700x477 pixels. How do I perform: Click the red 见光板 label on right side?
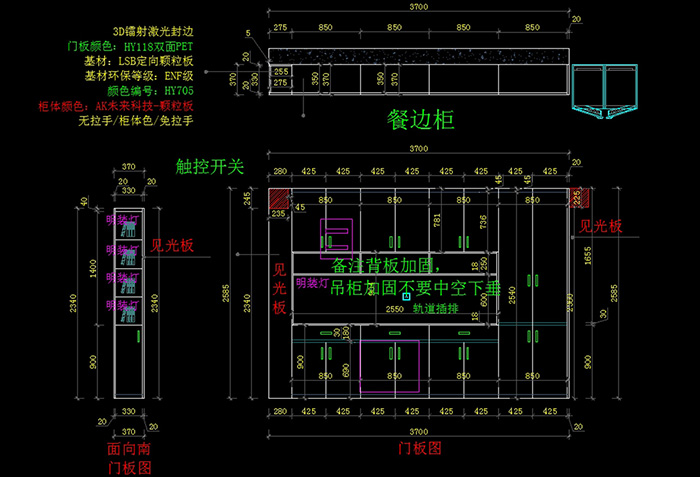[x=601, y=227]
